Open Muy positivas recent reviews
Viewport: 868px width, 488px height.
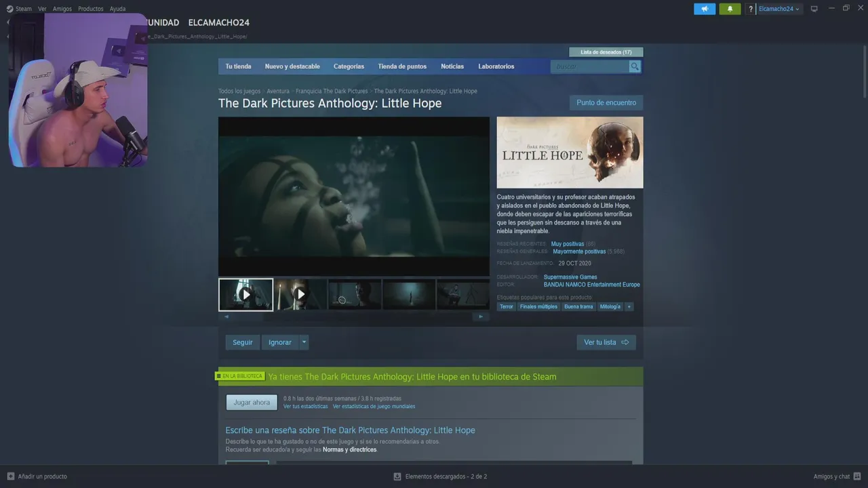click(x=568, y=244)
